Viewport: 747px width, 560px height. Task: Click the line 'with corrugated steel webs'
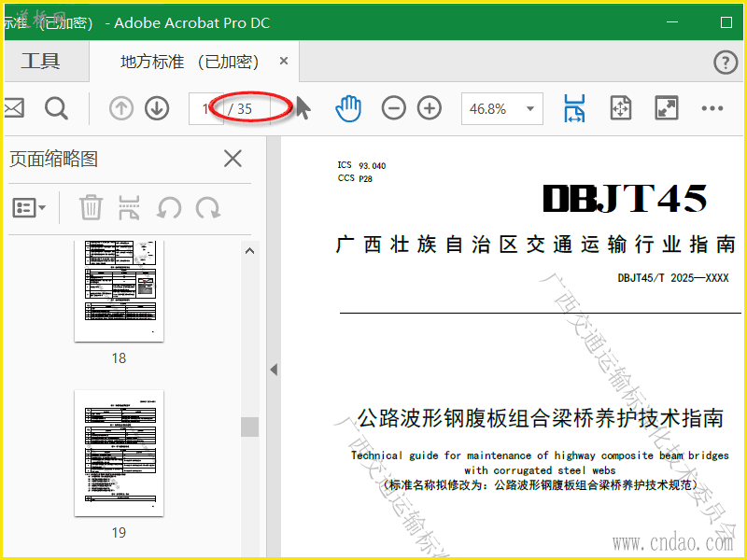point(540,470)
